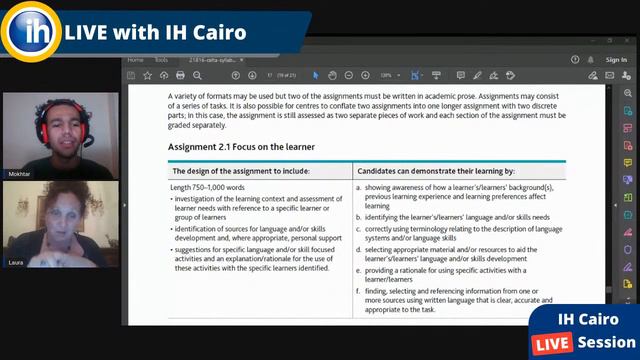640x360 pixels.
Task: Click the page number input box
Action: point(270,76)
